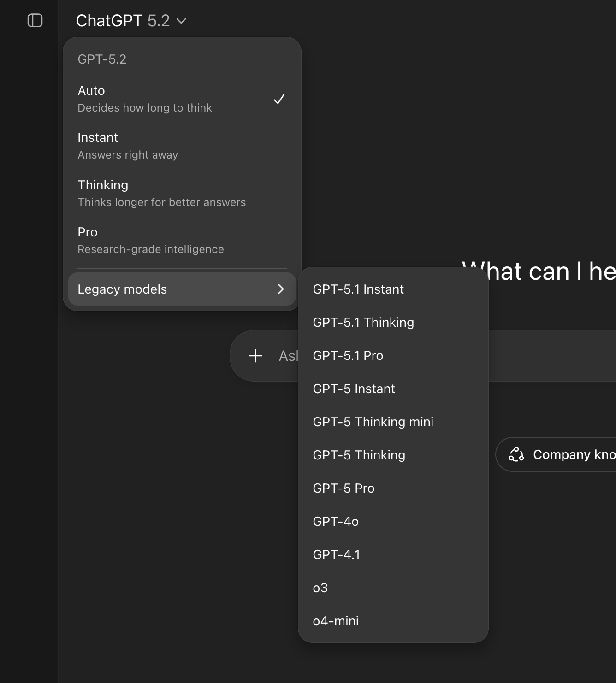
Task: Toggle the sidebar panel icon
Action: pos(35,21)
